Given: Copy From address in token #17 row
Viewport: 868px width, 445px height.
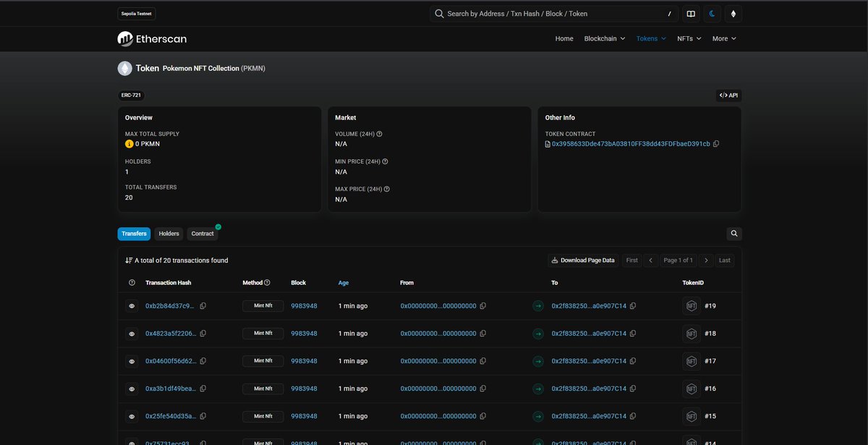Looking at the screenshot, I should (x=483, y=361).
